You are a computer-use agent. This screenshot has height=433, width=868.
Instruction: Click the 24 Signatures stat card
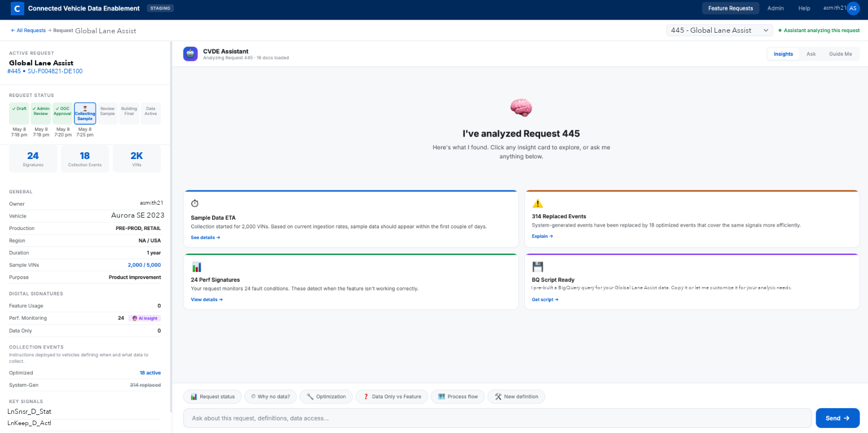(x=33, y=159)
